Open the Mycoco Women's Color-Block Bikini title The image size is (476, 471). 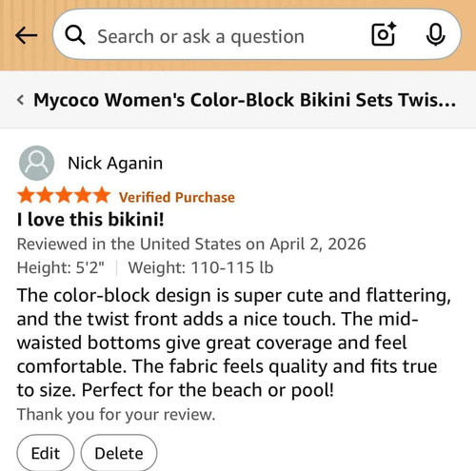[x=245, y=100]
